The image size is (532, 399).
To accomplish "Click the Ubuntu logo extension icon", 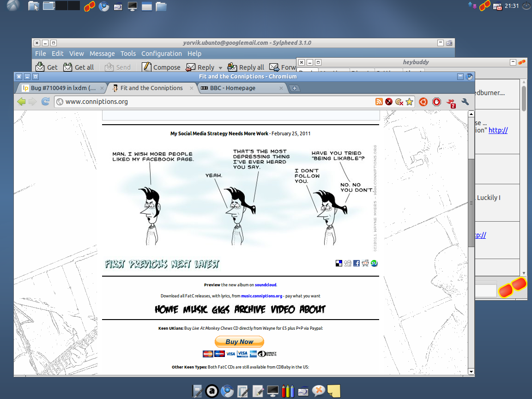I will [423, 102].
